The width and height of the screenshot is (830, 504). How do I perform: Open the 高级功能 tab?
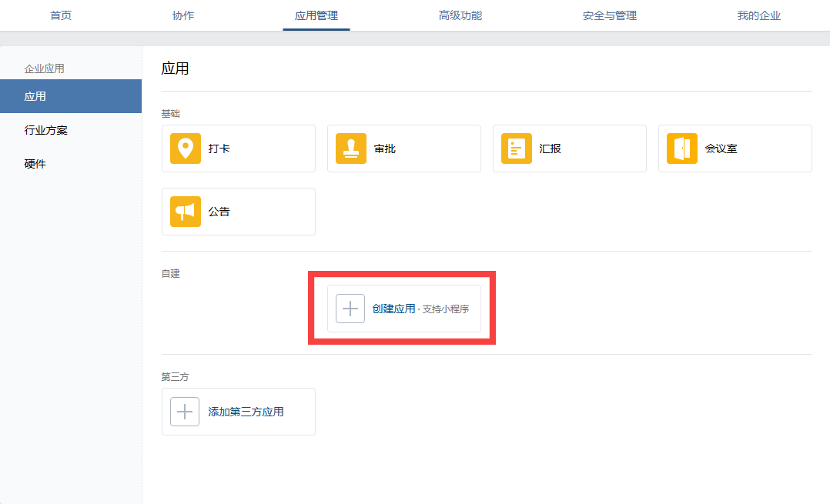point(460,15)
